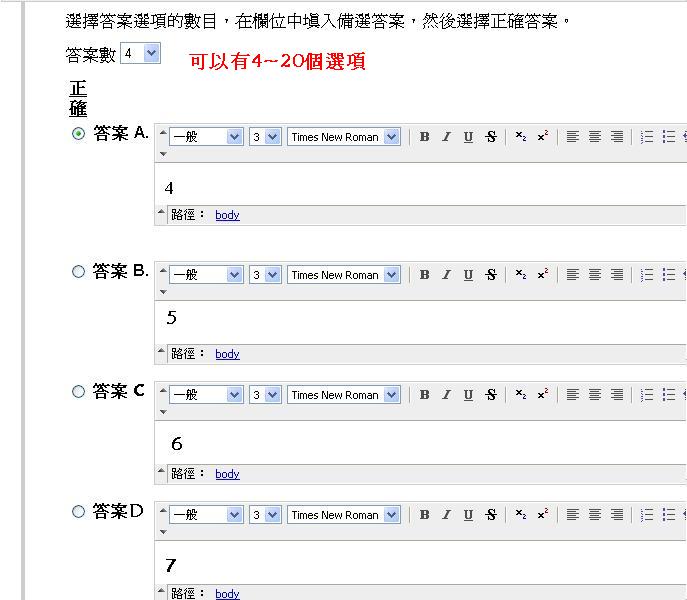
Task: Mark Answer C radio button as correct
Action: pyautogui.click(x=79, y=392)
